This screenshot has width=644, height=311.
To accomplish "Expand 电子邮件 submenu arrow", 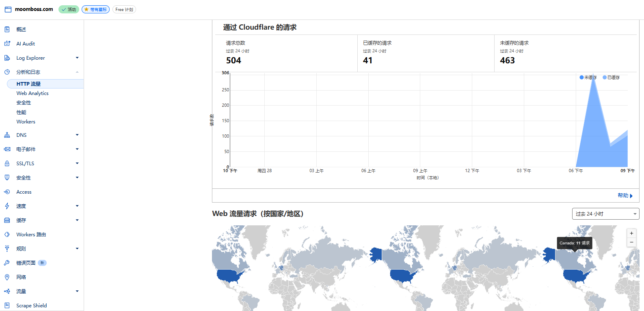I will [77, 149].
